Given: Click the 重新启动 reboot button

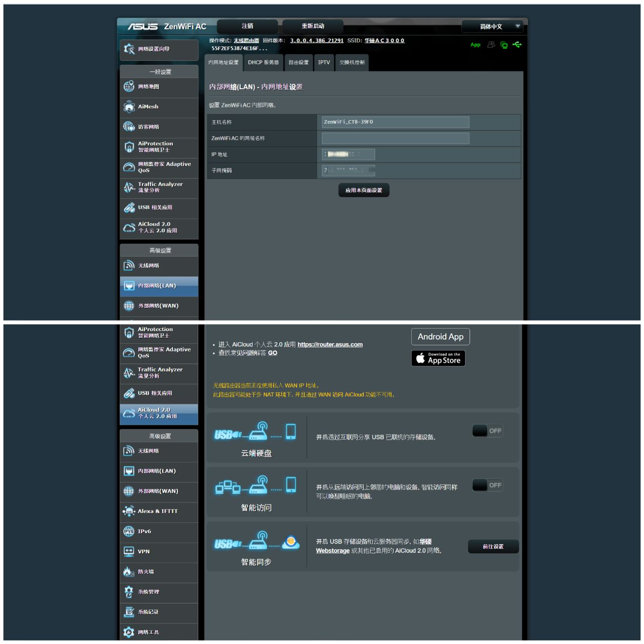Looking at the screenshot, I should pyautogui.click(x=313, y=26).
